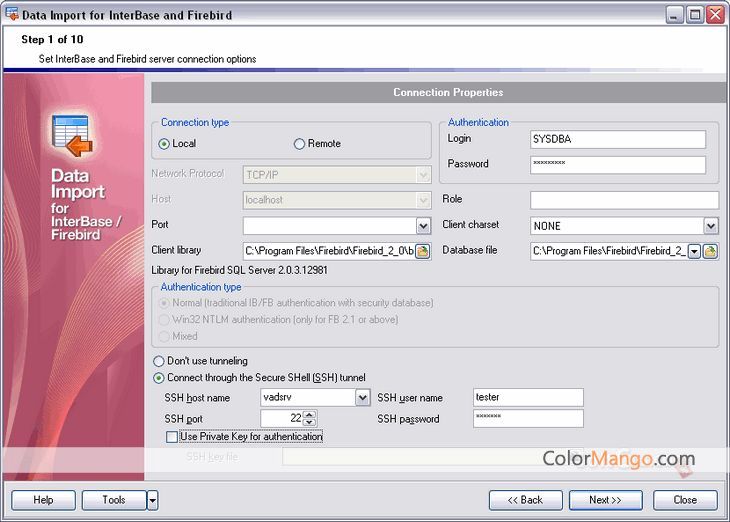Expand the Client charset dropdown

pos(710,226)
